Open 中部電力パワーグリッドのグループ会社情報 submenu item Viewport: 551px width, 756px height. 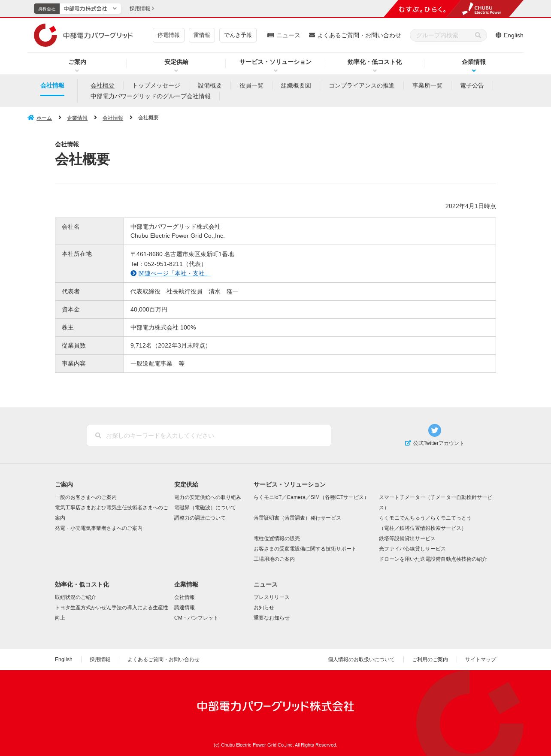[x=151, y=96]
